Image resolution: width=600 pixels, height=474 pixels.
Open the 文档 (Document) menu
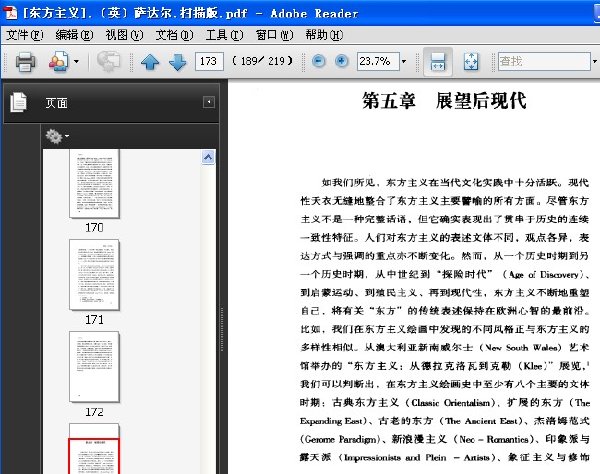pos(174,35)
